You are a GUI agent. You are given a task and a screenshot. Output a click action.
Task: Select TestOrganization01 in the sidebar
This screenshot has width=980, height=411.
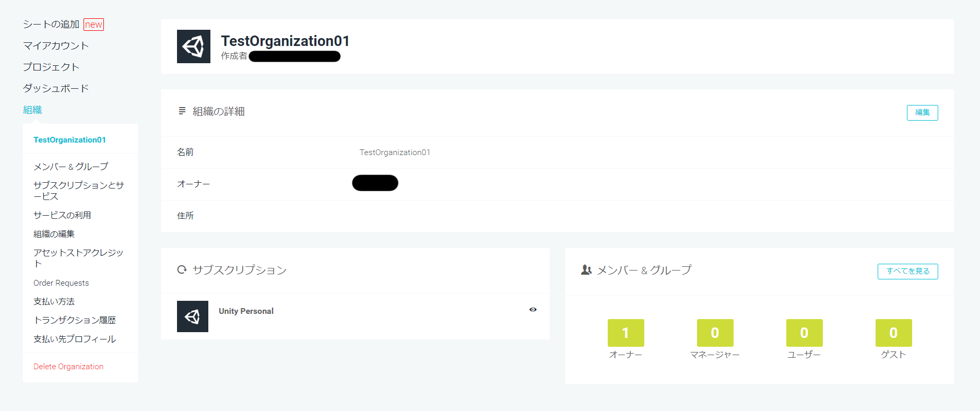pyautogui.click(x=70, y=139)
